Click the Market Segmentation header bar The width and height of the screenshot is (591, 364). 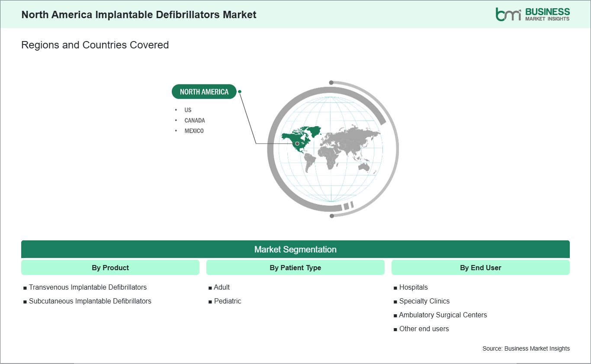(x=295, y=249)
